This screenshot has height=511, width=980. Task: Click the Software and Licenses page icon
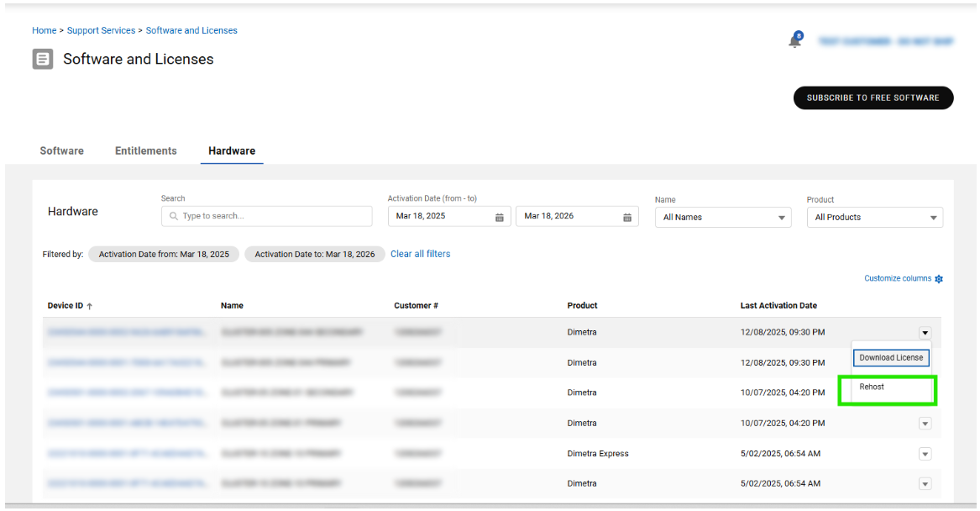tap(43, 59)
